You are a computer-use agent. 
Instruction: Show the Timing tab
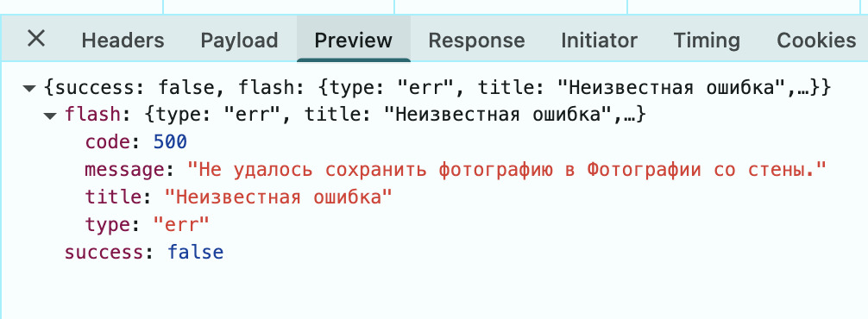click(x=707, y=40)
